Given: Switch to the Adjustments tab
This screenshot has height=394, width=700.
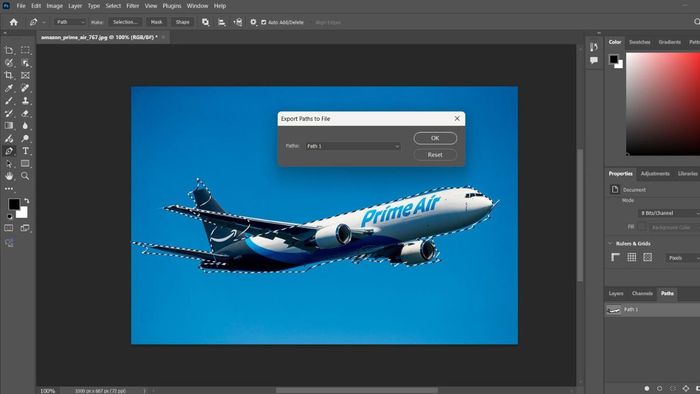Looking at the screenshot, I should click(x=655, y=174).
